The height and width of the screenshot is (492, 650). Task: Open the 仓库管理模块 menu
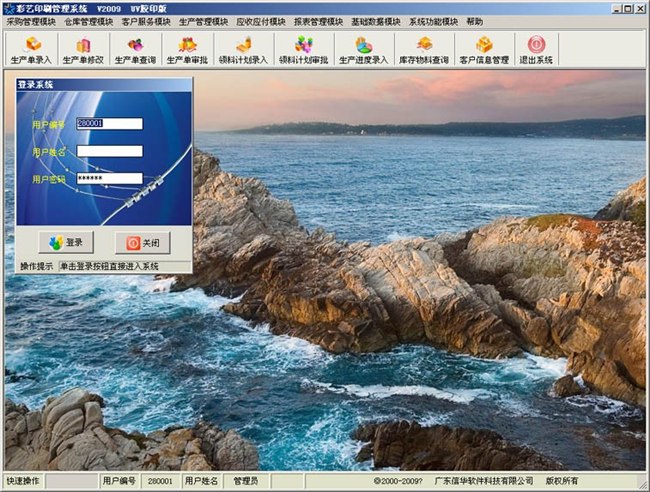coord(89,21)
